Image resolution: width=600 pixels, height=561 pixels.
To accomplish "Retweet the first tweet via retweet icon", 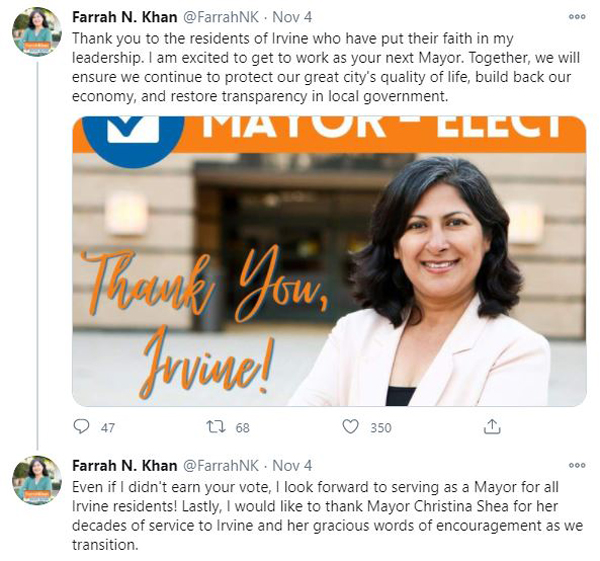I will 216,426.
